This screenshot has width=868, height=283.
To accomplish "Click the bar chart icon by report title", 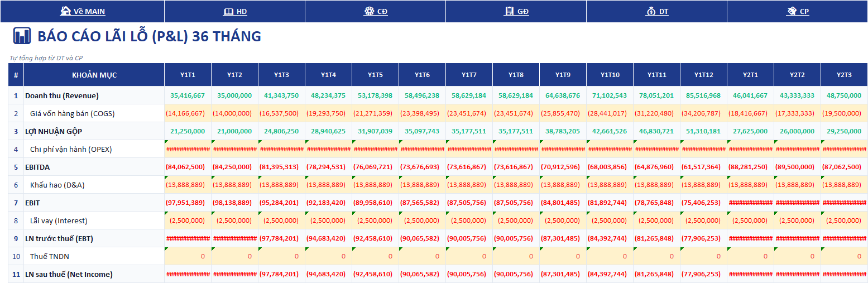I will 22,36.
